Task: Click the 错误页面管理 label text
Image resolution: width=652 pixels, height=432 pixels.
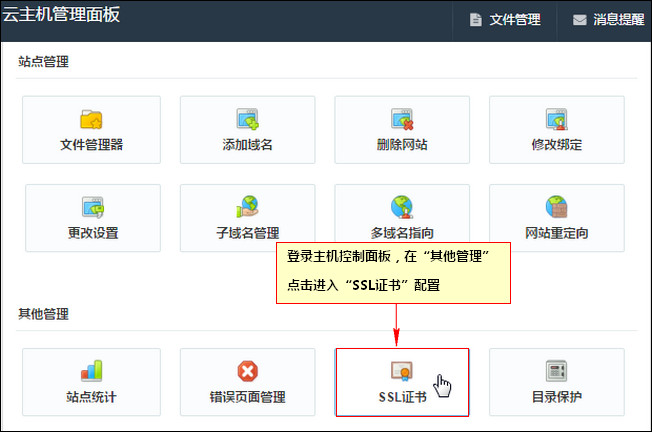Action: (x=247, y=397)
